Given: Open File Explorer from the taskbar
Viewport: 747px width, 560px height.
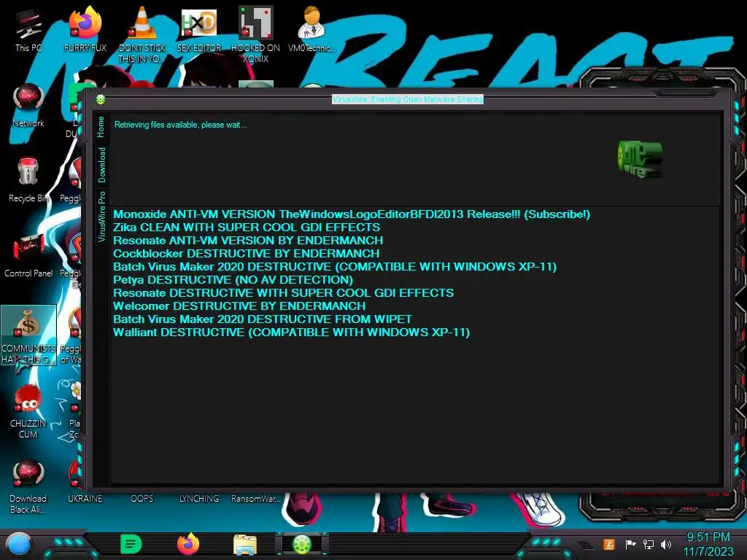Looking at the screenshot, I should [245, 544].
